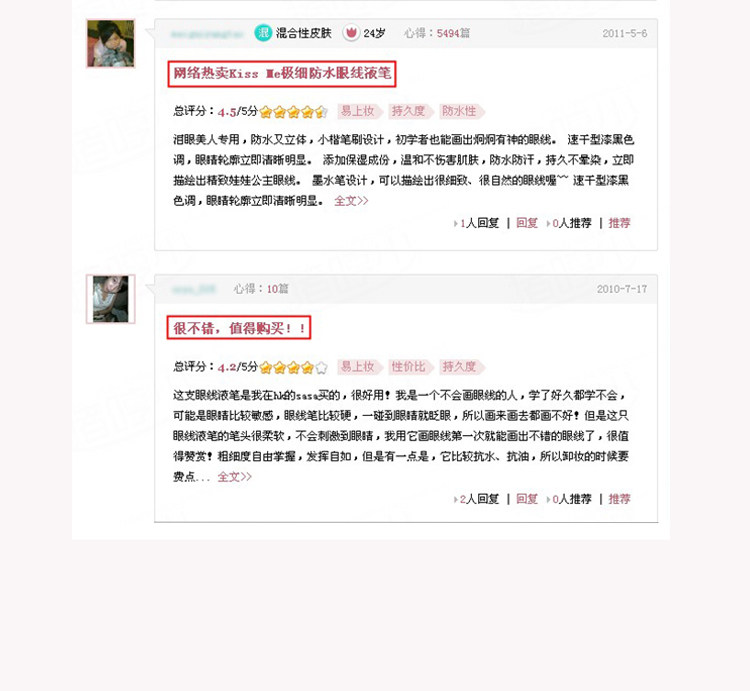Viewport: 750px width, 691px height.
Task: Select the 易上妆 tag in first review
Action: pos(360,111)
